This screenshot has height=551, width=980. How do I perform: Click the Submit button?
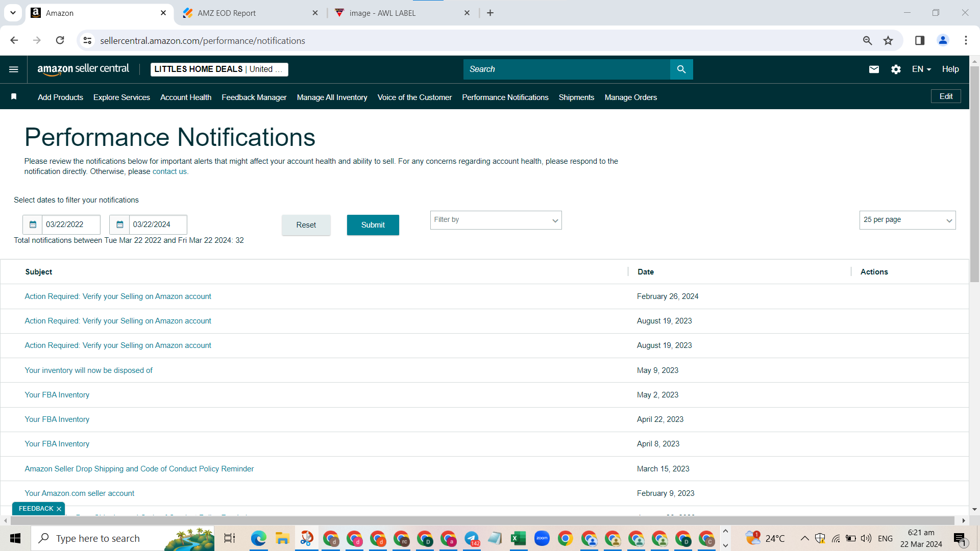373,225
